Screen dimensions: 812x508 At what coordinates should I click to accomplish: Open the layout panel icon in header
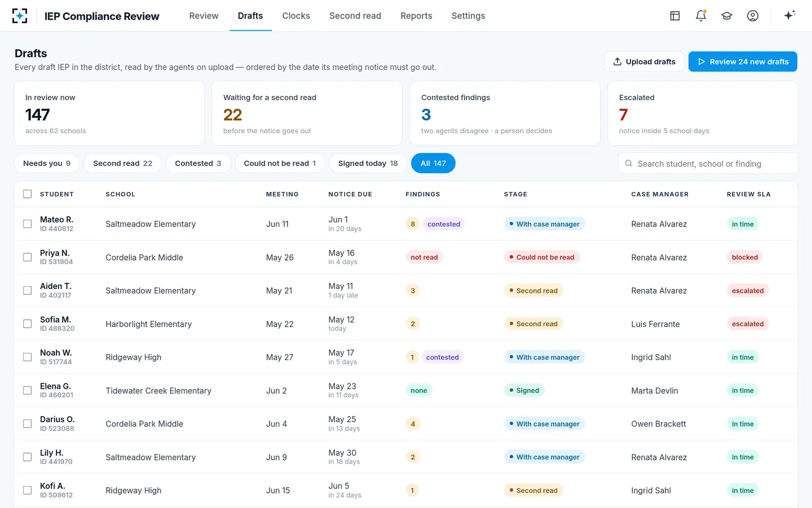675,16
